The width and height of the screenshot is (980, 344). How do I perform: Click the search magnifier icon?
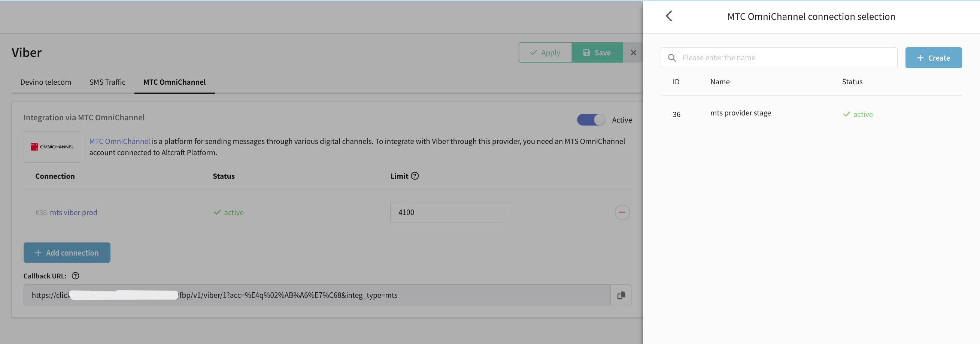tap(672, 58)
